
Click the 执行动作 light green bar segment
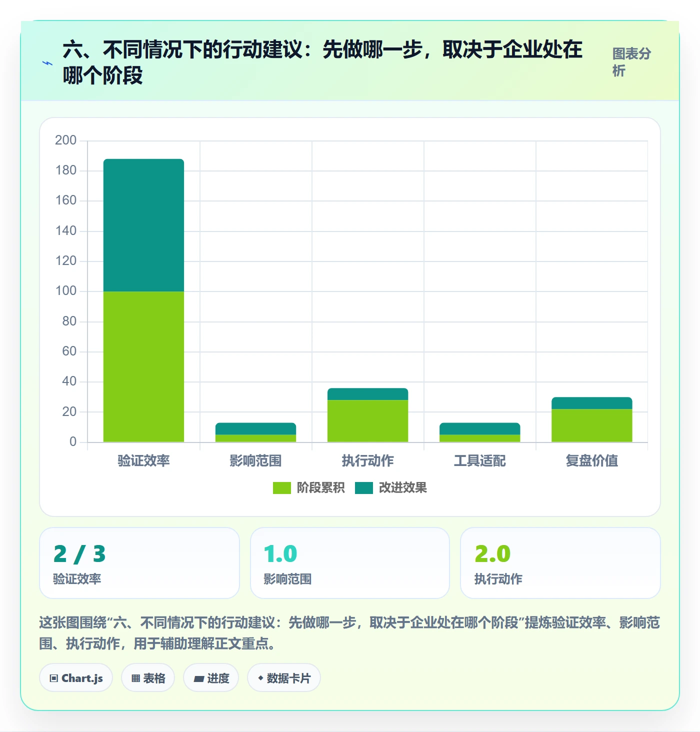[x=367, y=421]
